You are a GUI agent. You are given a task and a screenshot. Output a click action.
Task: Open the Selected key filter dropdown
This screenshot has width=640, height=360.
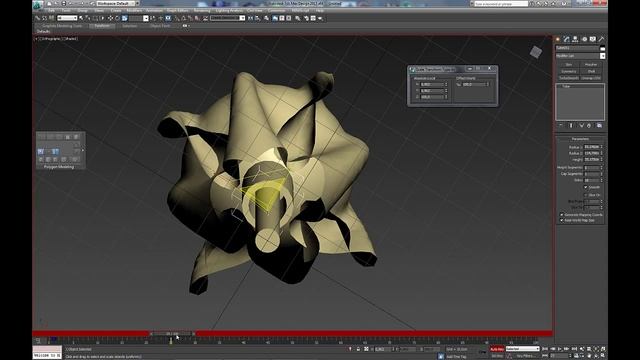[522, 349]
